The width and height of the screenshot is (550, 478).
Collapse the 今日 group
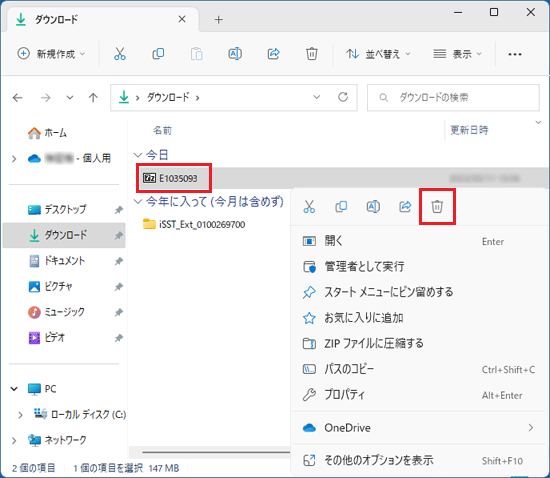pos(138,155)
